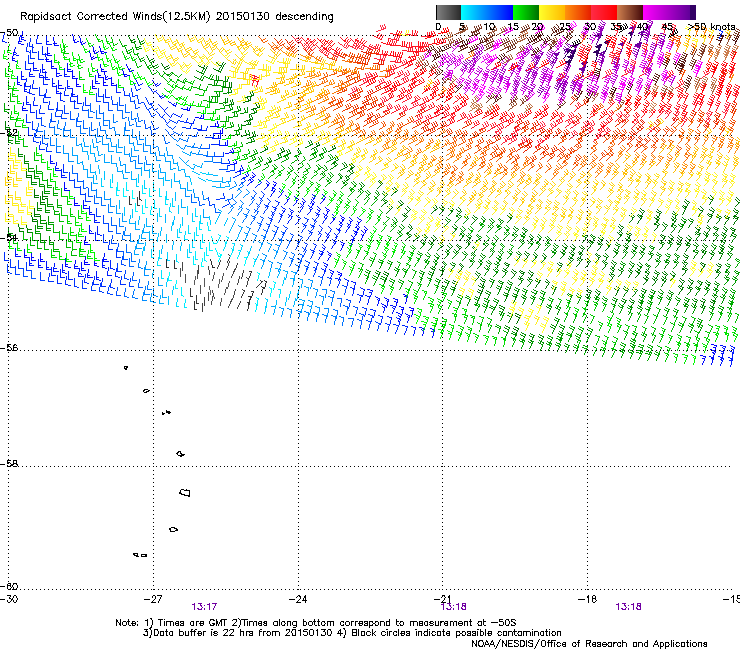Click the '20' label on the speed legend
740x650 pixels.
pos(538,27)
